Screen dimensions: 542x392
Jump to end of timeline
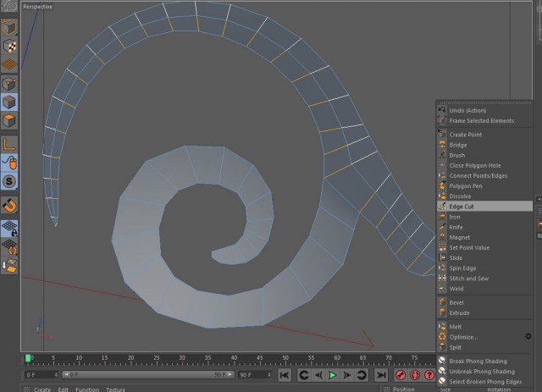(381, 375)
